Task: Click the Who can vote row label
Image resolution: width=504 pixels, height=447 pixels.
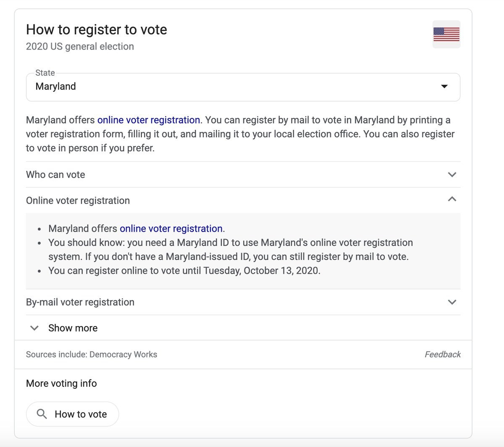Action: (55, 175)
